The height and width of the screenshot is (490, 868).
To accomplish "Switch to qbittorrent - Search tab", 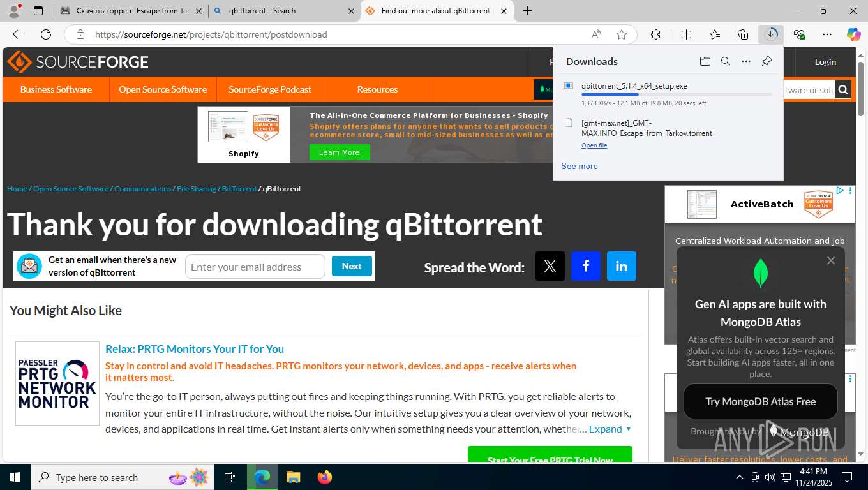I will (x=284, y=11).
